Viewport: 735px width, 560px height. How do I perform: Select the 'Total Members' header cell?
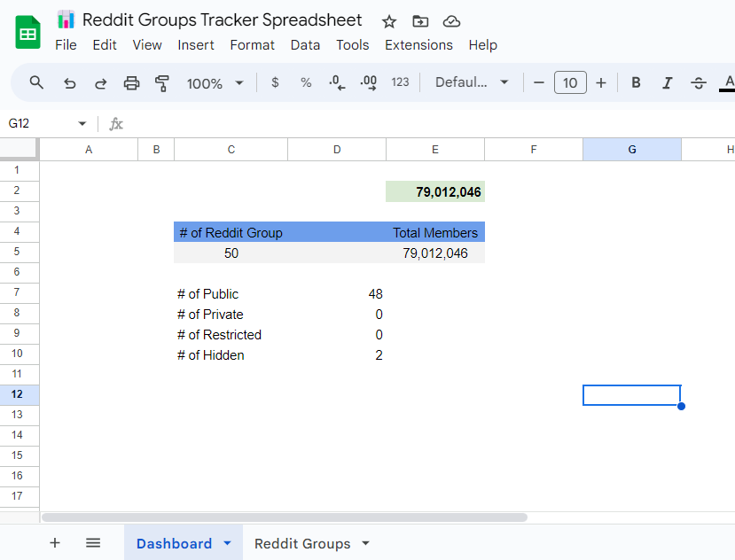435,232
